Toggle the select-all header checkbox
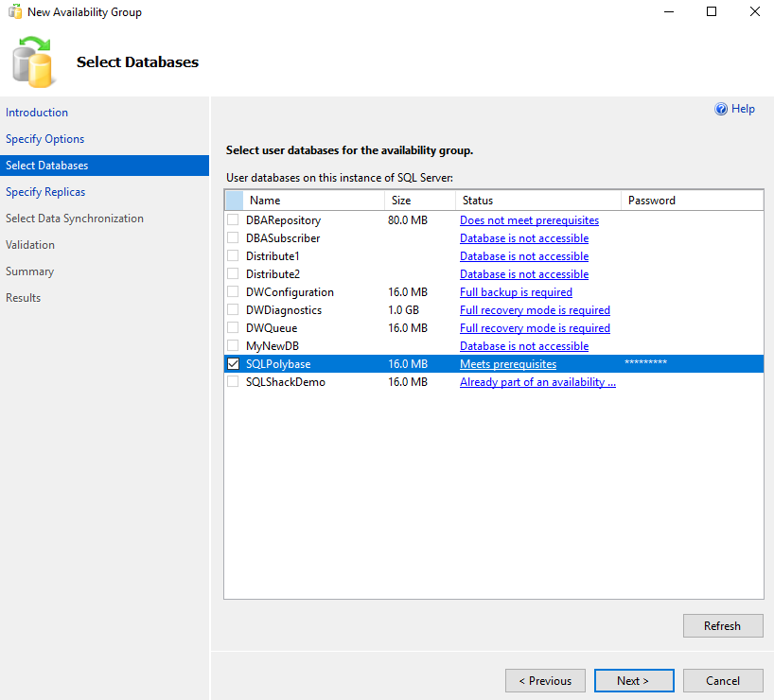Viewport: 774px width, 700px height. 234,201
